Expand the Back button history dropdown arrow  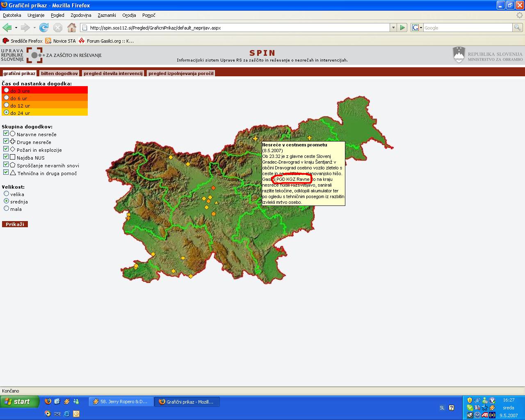(16, 27)
